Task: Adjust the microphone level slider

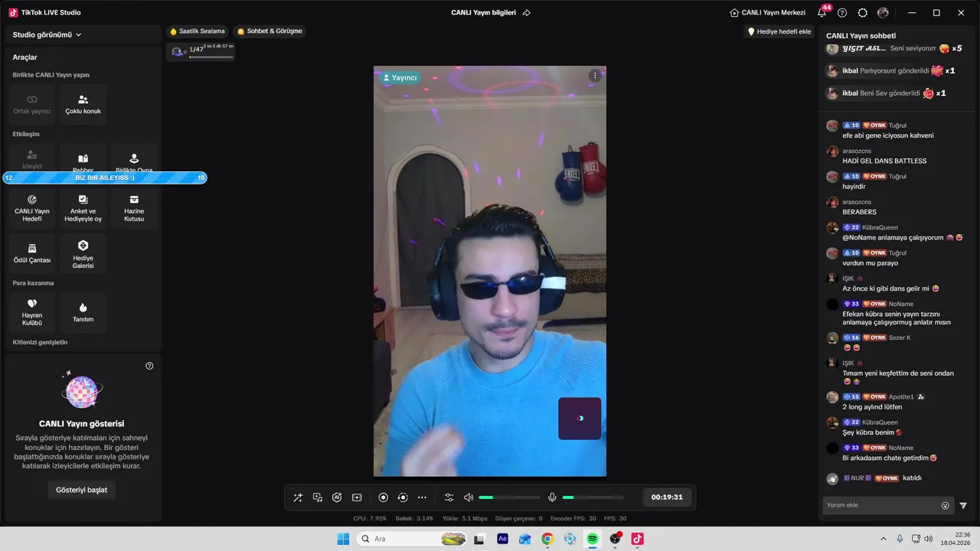Action: click(x=593, y=497)
